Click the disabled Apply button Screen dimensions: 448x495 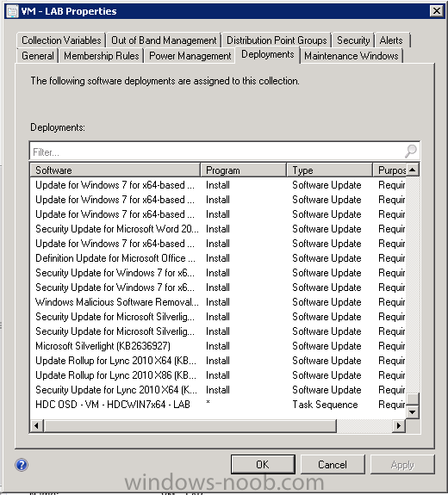click(402, 464)
